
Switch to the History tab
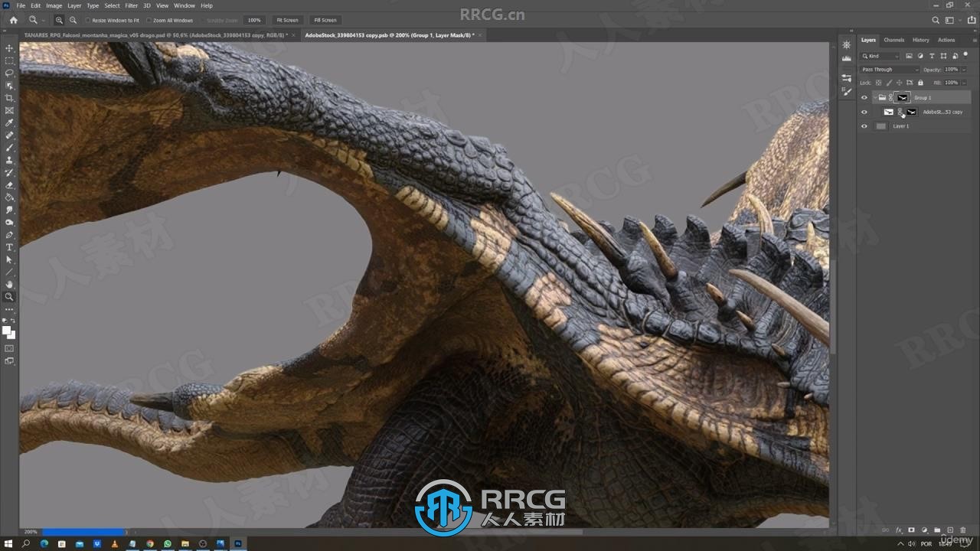click(x=921, y=40)
